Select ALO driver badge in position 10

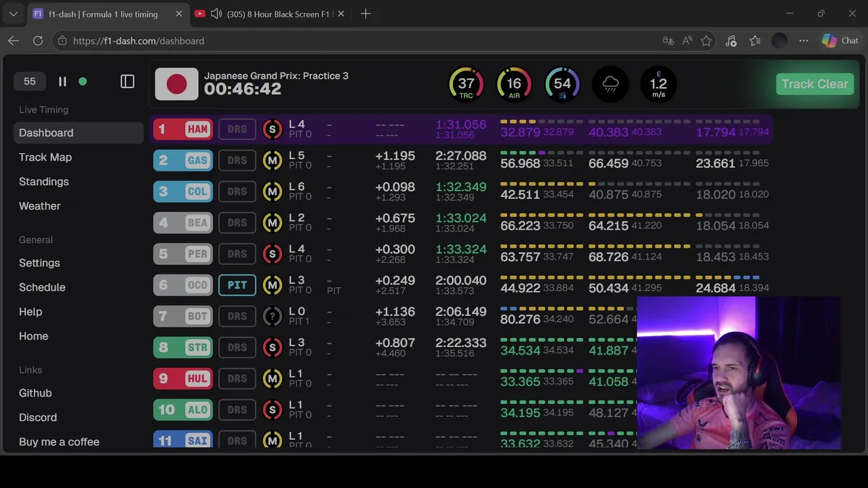183,409
